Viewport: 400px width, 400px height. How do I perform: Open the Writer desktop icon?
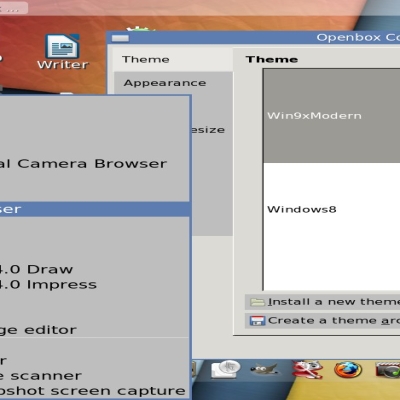tap(63, 52)
